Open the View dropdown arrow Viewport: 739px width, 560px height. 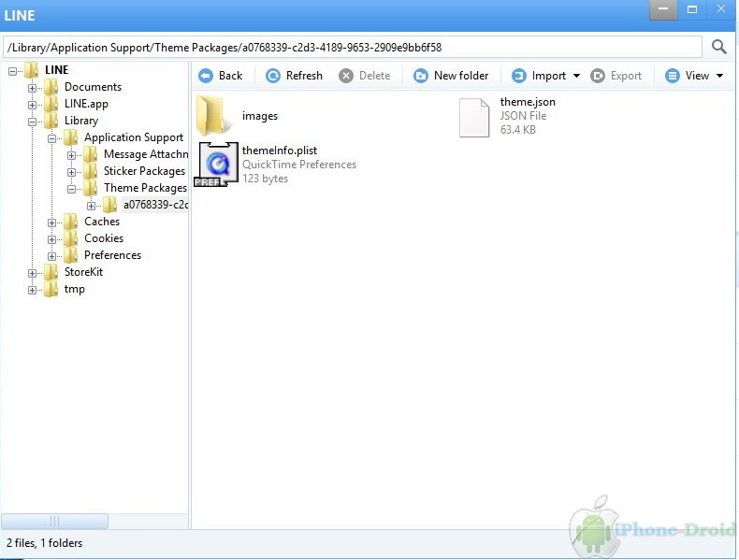pyautogui.click(x=719, y=76)
